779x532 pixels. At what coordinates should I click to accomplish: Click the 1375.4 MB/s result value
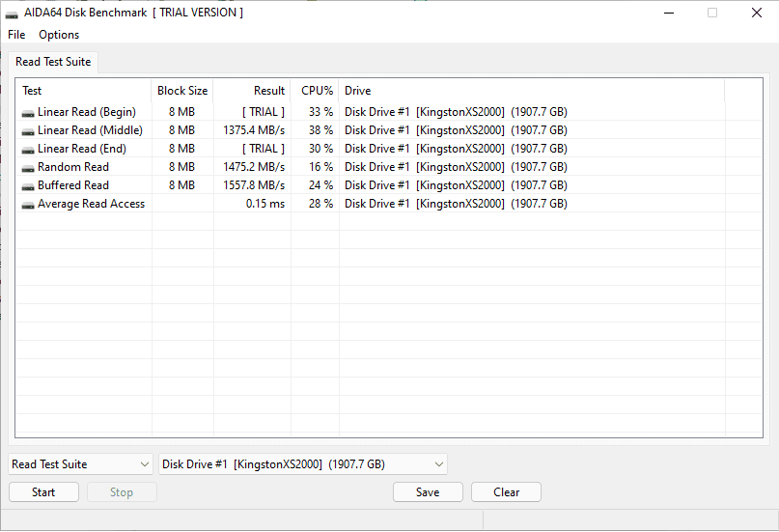click(254, 130)
